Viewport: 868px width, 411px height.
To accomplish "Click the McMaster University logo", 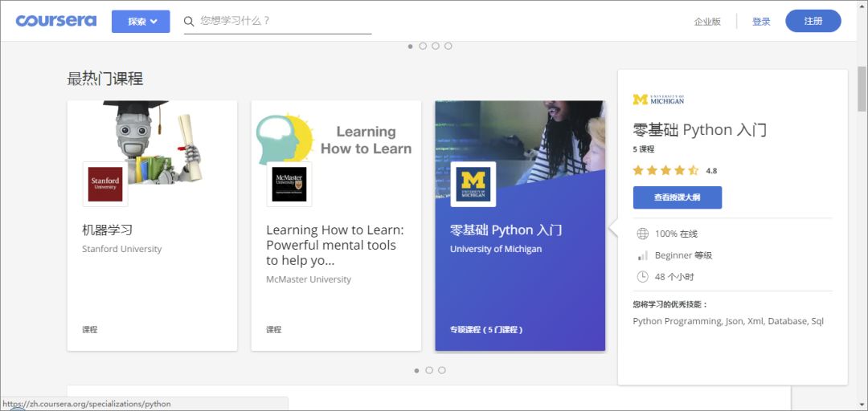I will pos(289,184).
